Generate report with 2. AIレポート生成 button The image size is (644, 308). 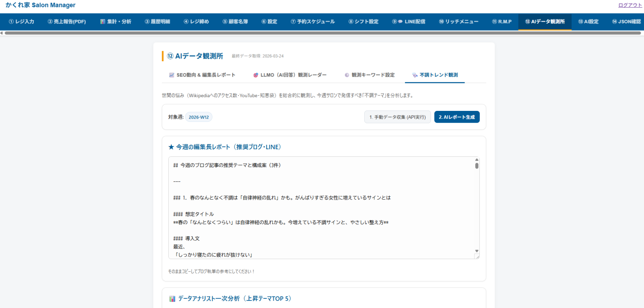[x=457, y=117]
